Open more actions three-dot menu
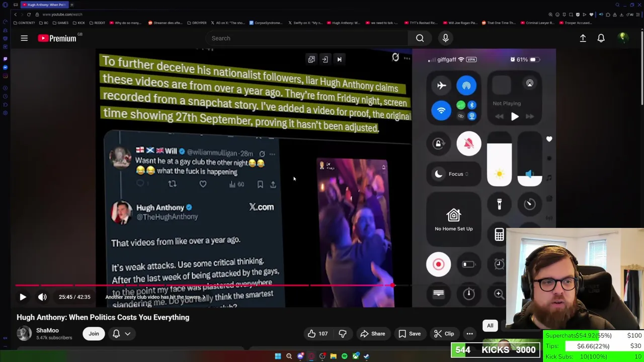 pos(469,334)
